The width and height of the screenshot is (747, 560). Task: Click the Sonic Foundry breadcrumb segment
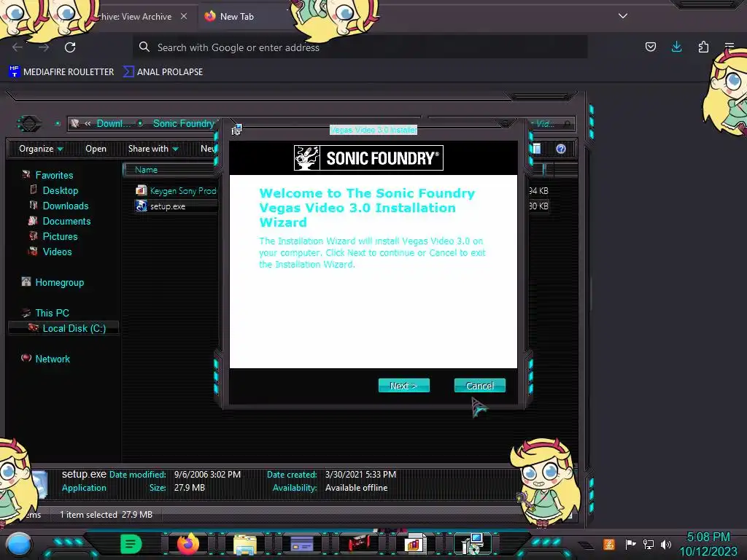(184, 124)
